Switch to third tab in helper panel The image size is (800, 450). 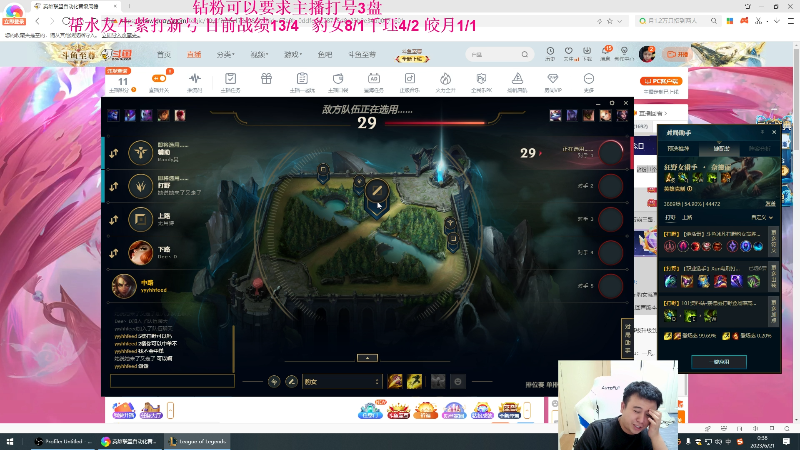pos(759,148)
